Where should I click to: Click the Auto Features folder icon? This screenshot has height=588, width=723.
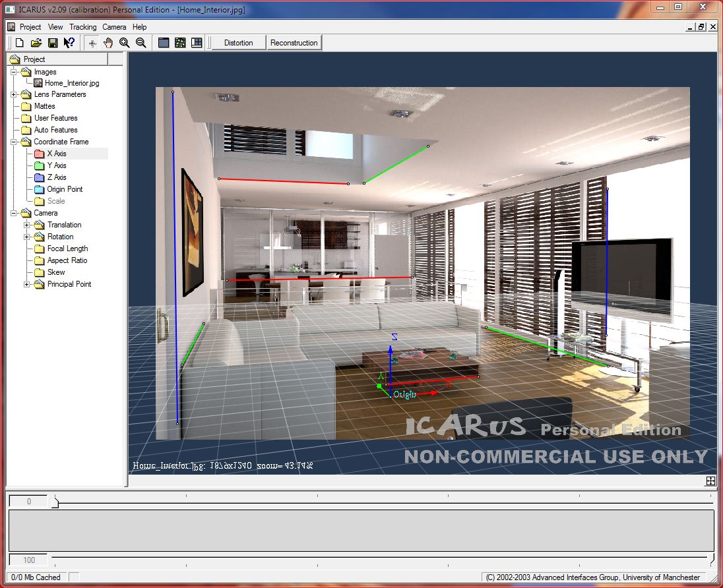point(26,130)
